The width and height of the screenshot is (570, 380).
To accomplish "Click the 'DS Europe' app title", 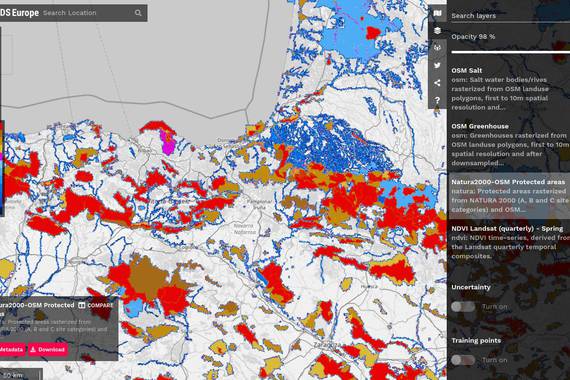I will click(19, 13).
